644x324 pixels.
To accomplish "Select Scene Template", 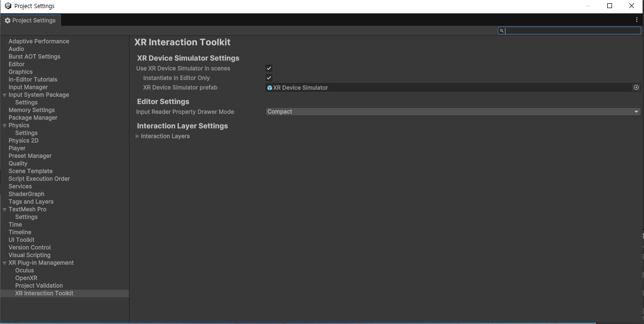I will 31,171.
